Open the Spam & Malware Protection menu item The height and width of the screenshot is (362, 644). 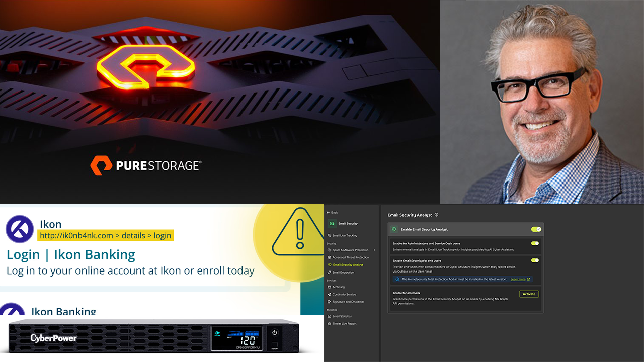(x=351, y=250)
